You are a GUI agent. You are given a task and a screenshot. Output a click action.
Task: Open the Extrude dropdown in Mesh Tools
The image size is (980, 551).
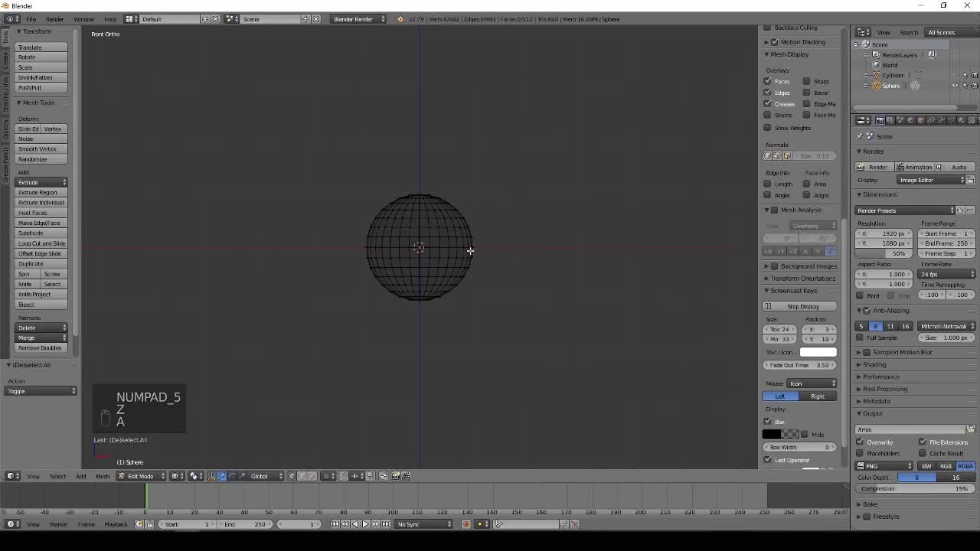click(x=42, y=182)
